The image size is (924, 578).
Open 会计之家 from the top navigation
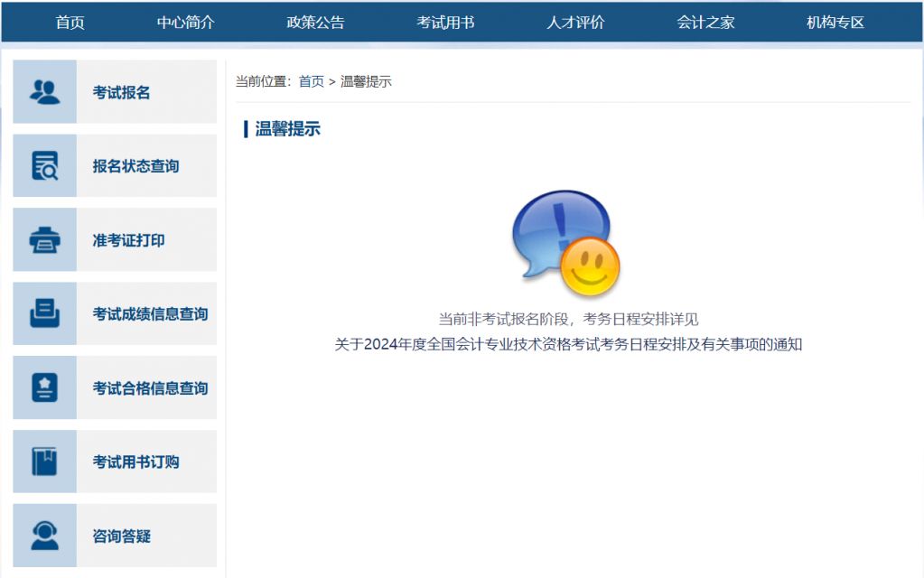click(x=705, y=23)
